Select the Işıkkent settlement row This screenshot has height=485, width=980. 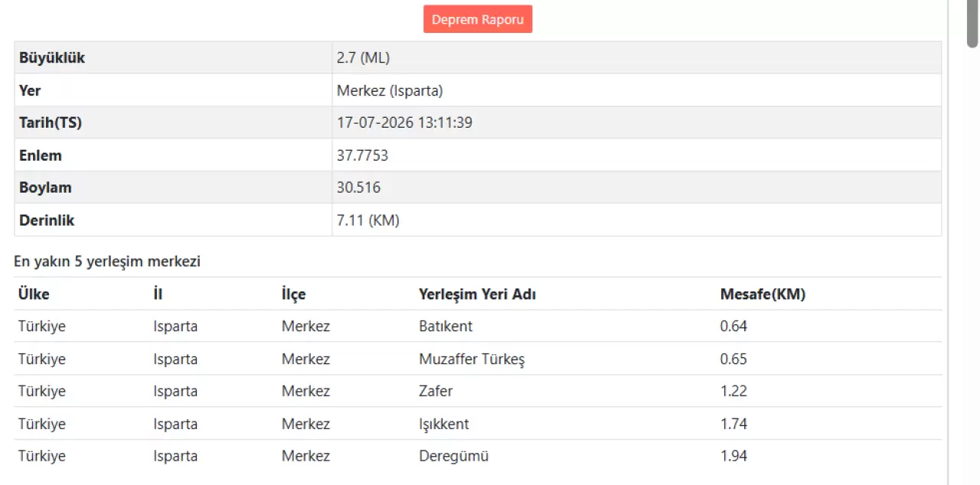point(478,423)
